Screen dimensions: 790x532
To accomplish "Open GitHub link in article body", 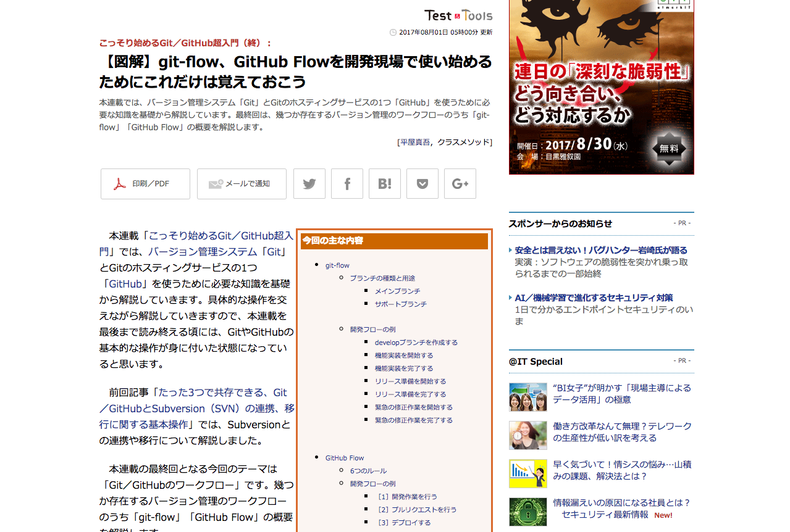I will [x=125, y=284].
